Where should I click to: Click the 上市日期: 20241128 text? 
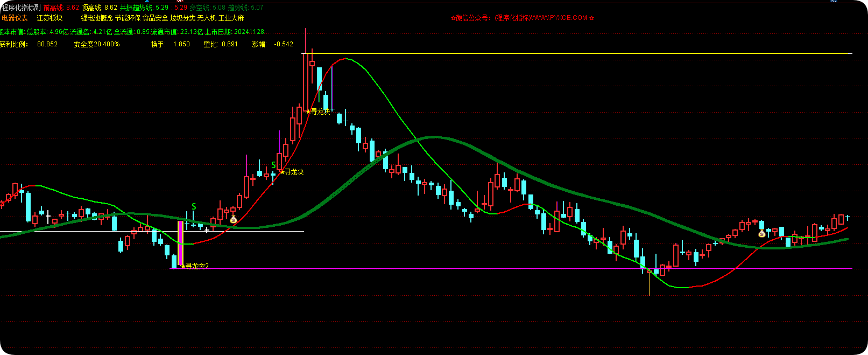point(235,32)
